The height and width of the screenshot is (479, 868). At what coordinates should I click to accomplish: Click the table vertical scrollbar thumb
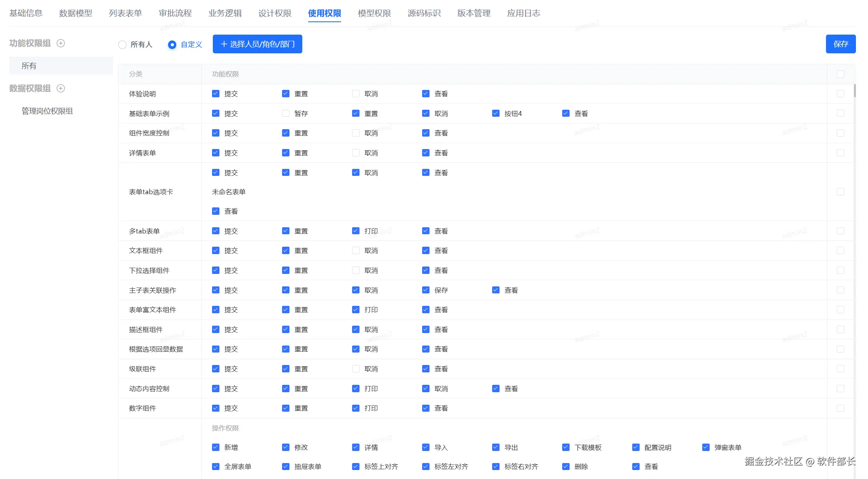coord(855,91)
